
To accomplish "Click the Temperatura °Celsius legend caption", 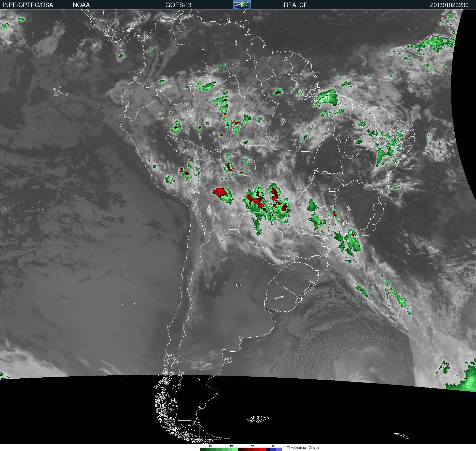I will tap(303, 448).
